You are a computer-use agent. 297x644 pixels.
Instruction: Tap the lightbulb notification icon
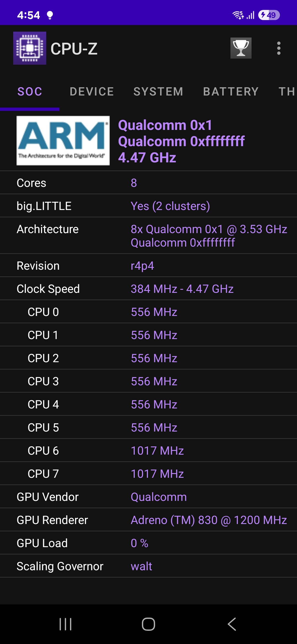click(x=50, y=15)
